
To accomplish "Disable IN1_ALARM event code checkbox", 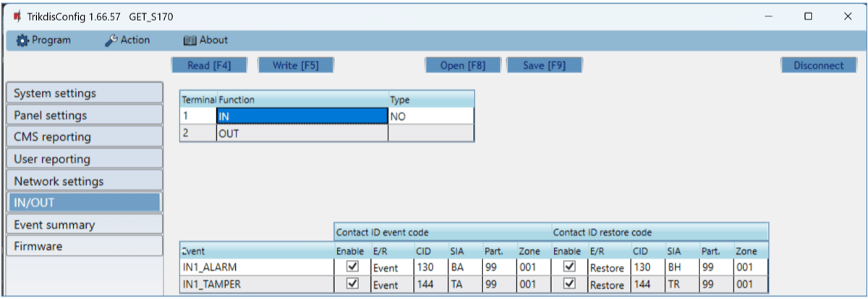I will [353, 267].
